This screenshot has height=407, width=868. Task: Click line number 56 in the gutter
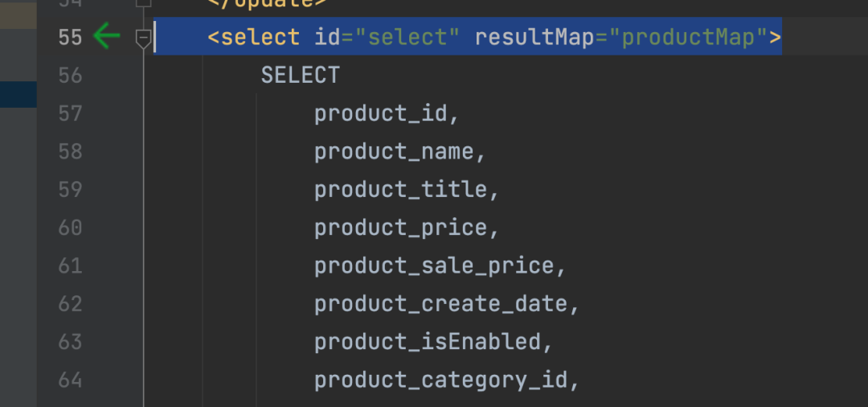70,76
